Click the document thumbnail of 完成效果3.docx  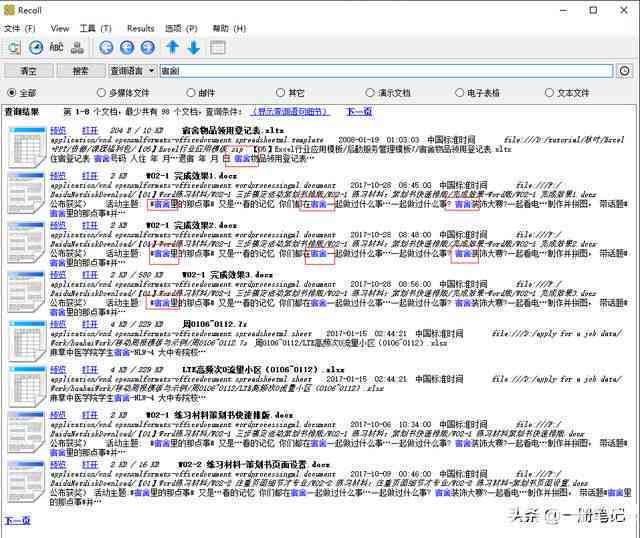27,291
